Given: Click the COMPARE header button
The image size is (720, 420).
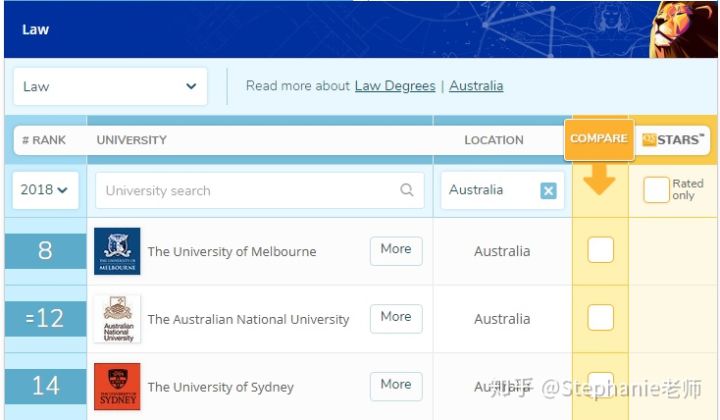Looking at the screenshot, I should click(599, 139).
